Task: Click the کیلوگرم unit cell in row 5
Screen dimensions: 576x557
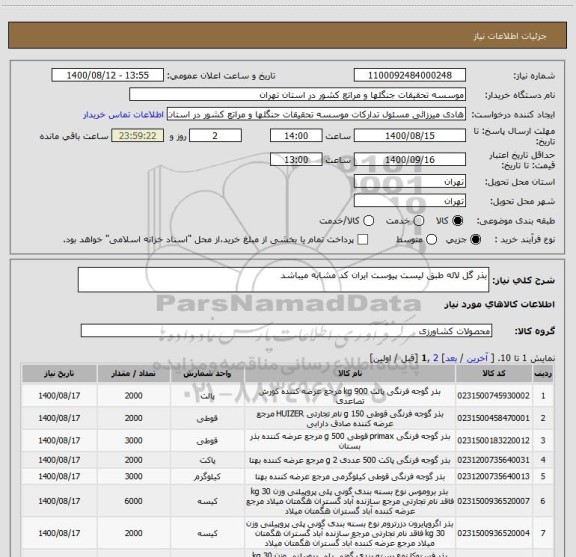Action: (207, 477)
